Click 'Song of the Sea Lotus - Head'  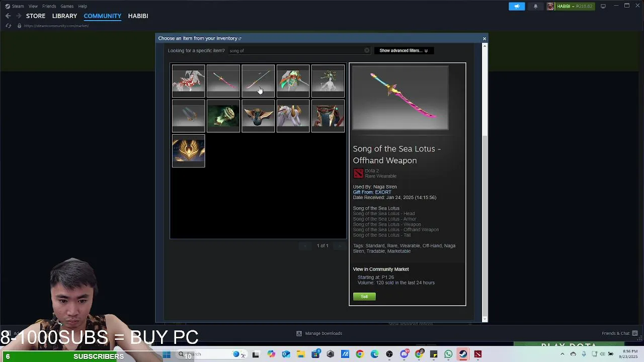[x=384, y=214]
